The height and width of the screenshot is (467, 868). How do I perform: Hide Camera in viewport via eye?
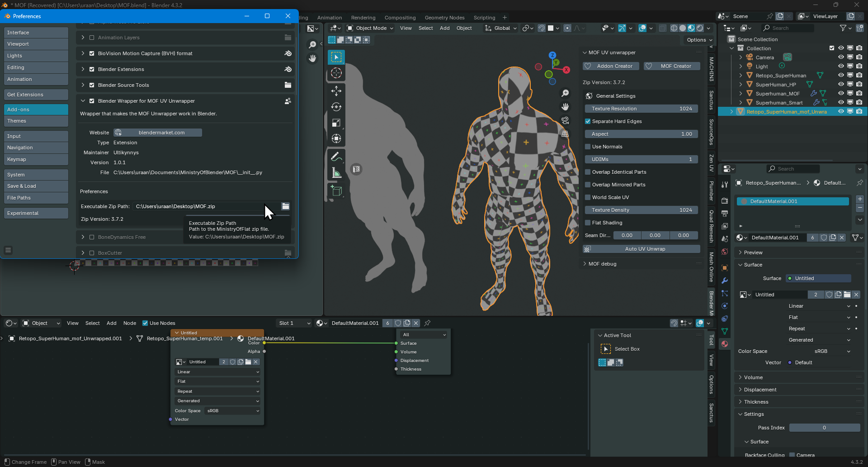841,57
